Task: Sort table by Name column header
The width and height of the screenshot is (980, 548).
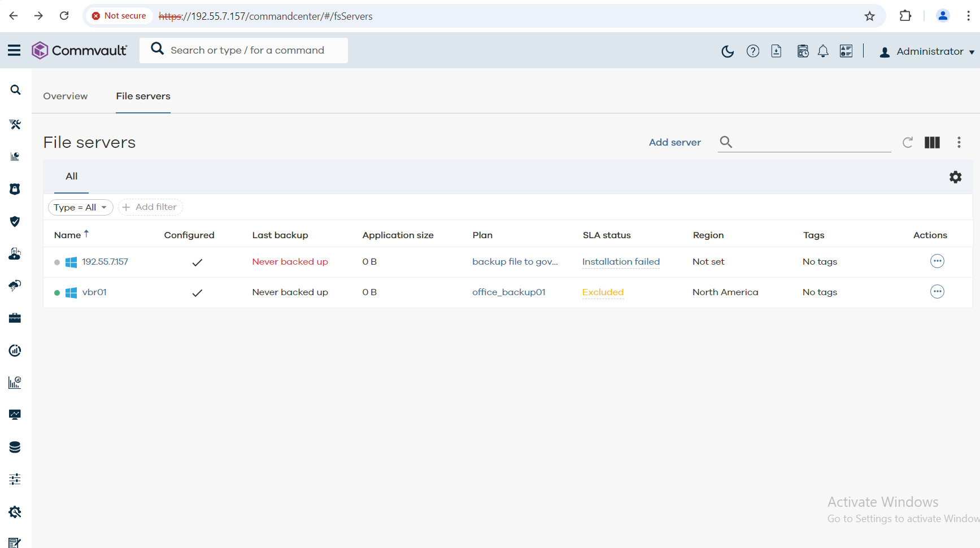Action: coord(68,235)
